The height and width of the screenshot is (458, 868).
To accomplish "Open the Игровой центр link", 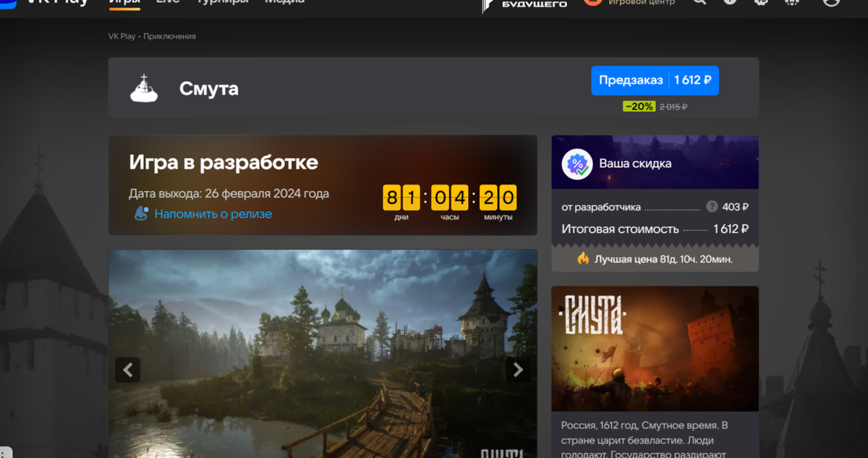I will coord(642,2).
